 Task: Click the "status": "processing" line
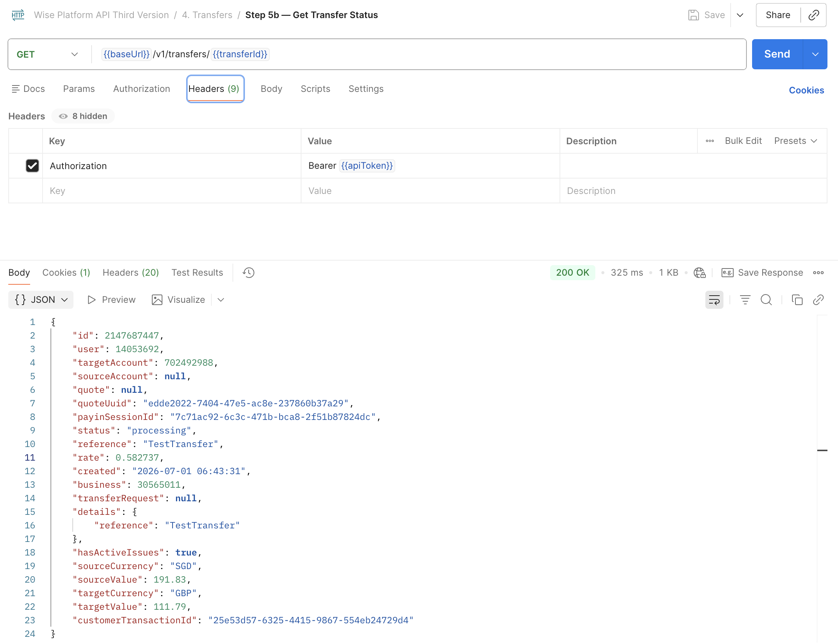point(134,430)
